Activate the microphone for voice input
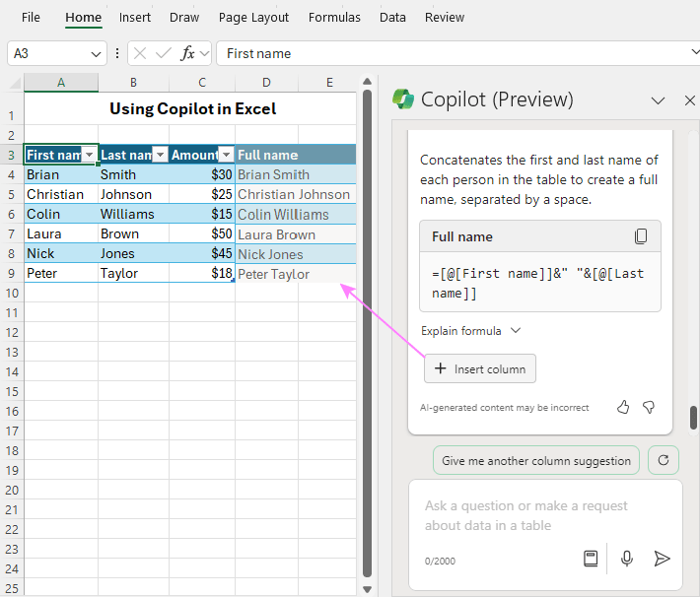Image resolution: width=700 pixels, height=597 pixels. [627, 559]
